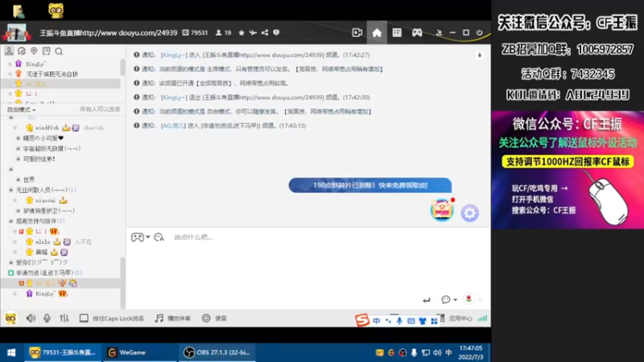Collapse the 无业闲散人员 channel group
This screenshot has width=644, height=362.
pyautogui.click(x=11, y=190)
